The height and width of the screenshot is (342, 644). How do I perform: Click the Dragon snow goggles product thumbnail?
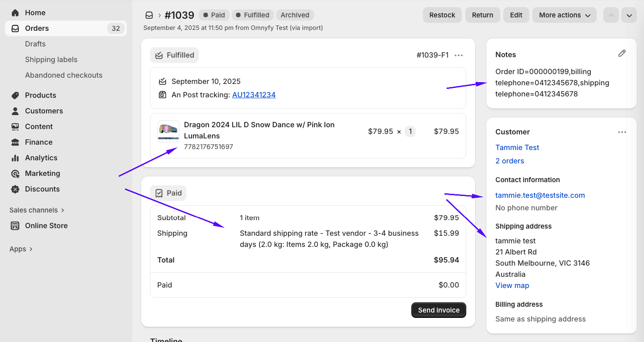(168, 131)
